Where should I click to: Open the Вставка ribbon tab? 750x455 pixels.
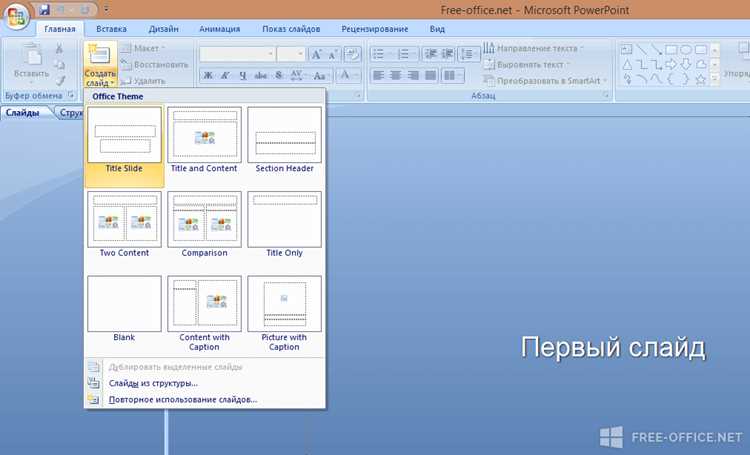tap(111, 29)
